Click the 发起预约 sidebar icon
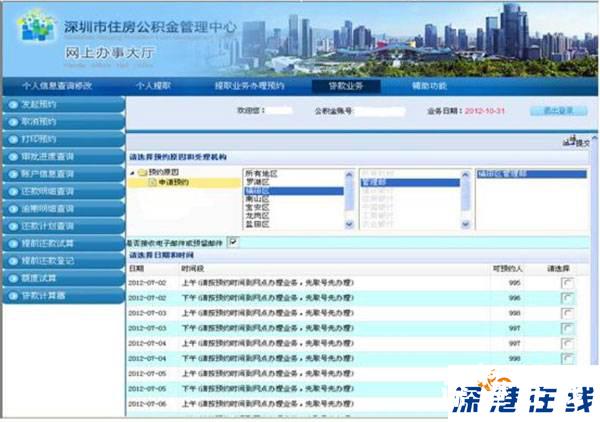 pyautogui.click(x=12, y=104)
